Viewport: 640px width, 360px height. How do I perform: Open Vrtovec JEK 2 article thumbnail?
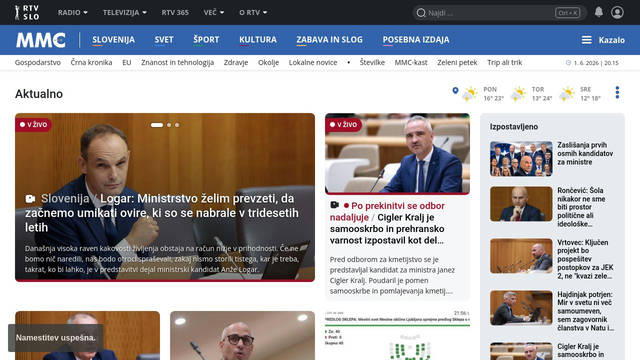coord(521,256)
